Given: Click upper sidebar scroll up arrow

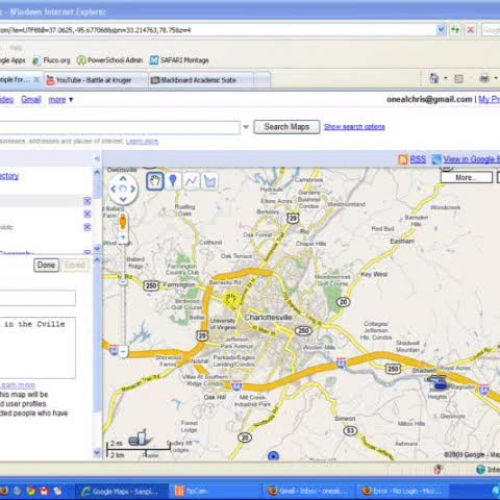Looking at the screenshot, I should coord(97,172).
